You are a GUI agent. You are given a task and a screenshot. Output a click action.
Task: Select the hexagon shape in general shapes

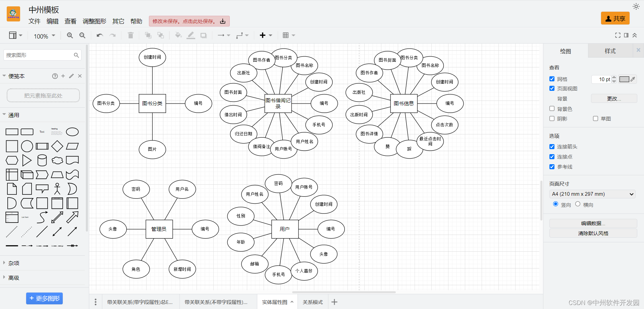click(x=12, y=160)
